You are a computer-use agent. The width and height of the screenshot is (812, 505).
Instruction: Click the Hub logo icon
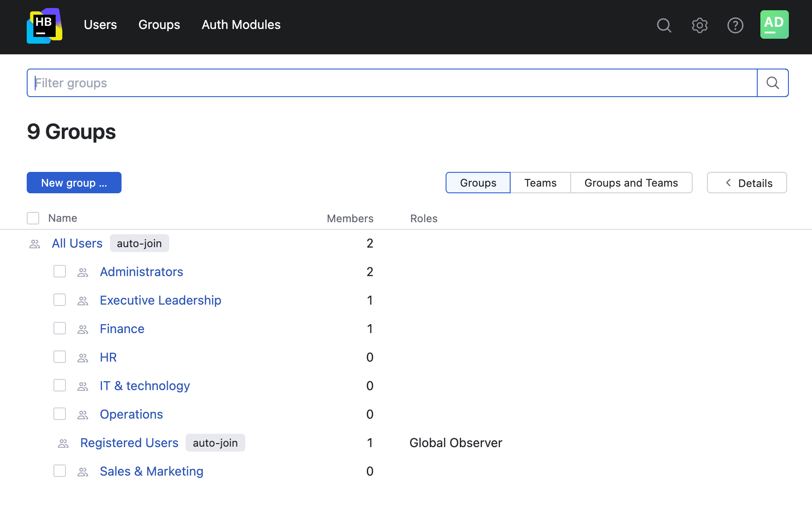tap(44, 25)
